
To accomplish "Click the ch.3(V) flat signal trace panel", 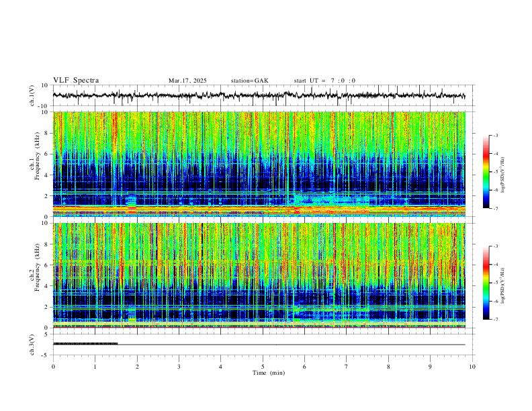I will pos(263,345).
